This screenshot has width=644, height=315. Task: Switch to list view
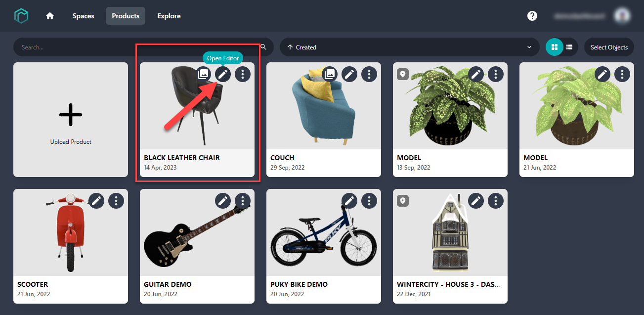570,47
